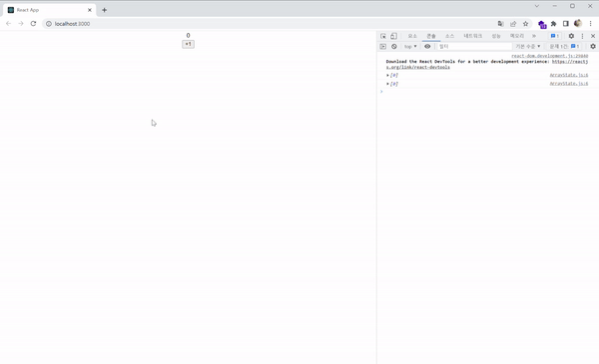599x364 pixels.
Task: Go back to previous page
Action: pos(8,24)
